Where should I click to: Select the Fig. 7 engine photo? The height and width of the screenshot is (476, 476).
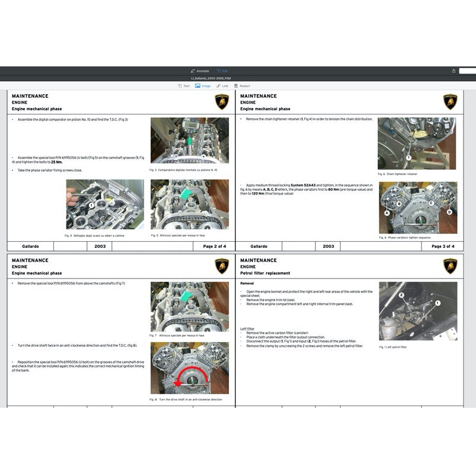coord(189,306)
